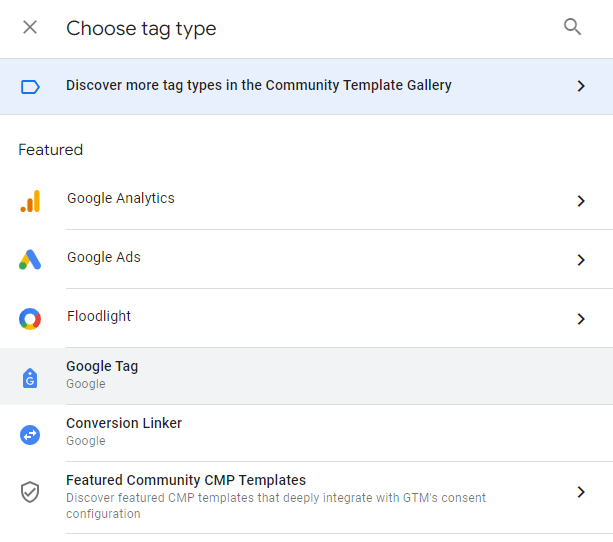Open search with the magnifying glass icon
The image size is (613, 542).
click(572, 28)
